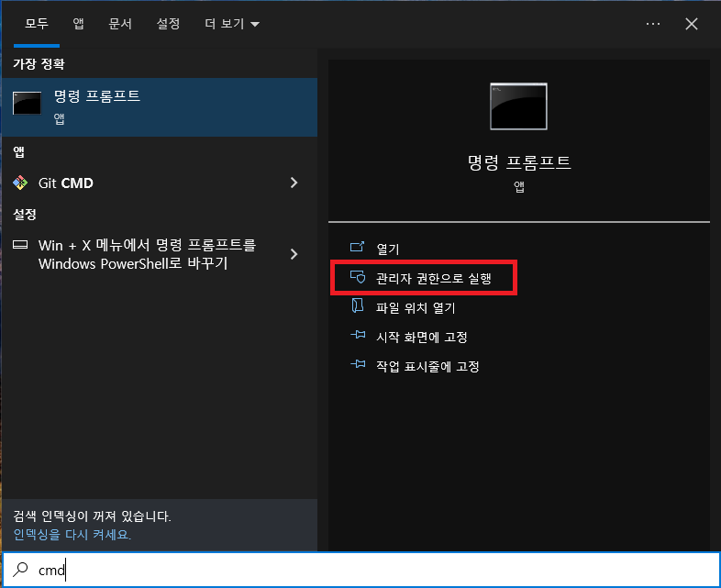
Task: Choose 관리자 권한으로 실행
Action: tap(434, 278)
